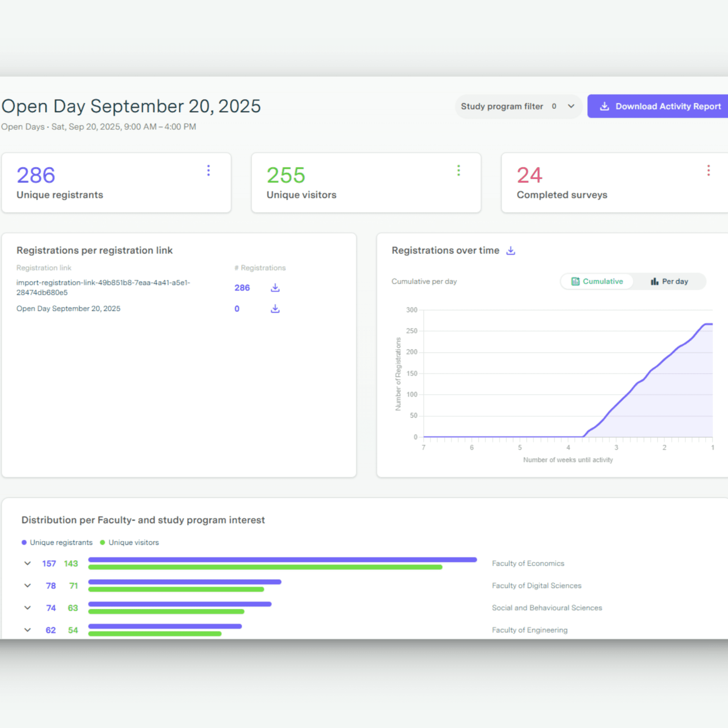Download registrations for the Open Day September 20, 2025 link row
This screenshot has width=728, height=728.
275,309
